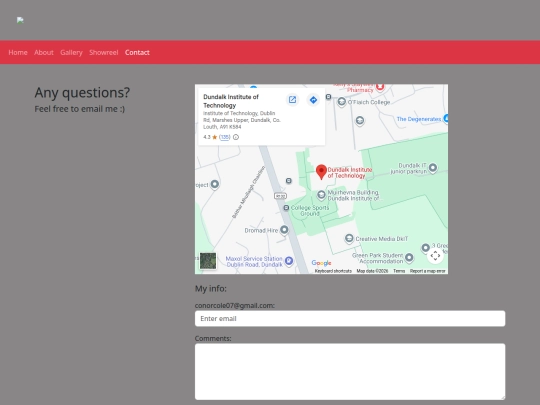Click the Creative Media DkIT marker
540x405 pixels.
tap(349, 238)
